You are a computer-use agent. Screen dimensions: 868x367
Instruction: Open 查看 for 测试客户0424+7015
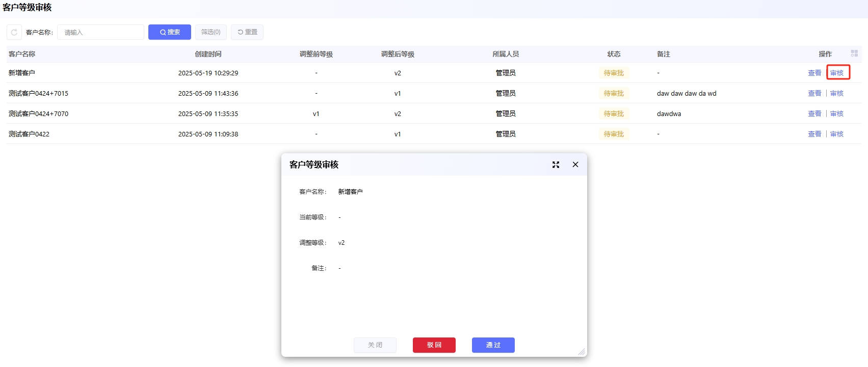pyautogui.click(x=814, y=93)
